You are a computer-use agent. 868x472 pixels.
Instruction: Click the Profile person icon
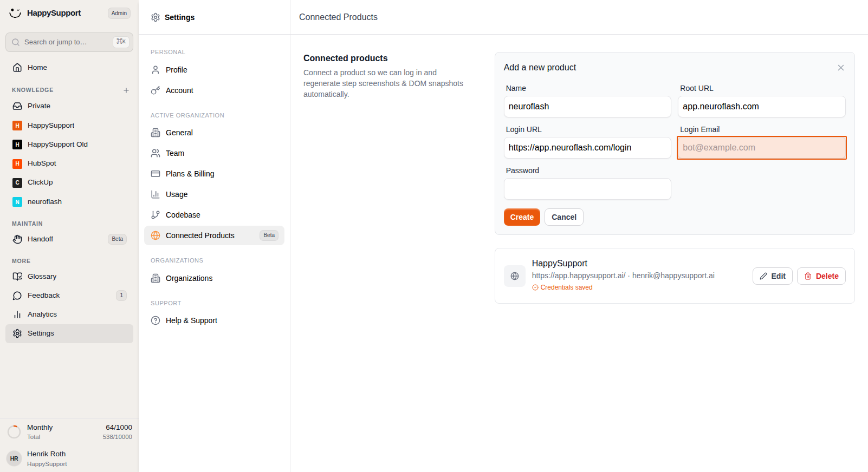(x=156, y=70)
